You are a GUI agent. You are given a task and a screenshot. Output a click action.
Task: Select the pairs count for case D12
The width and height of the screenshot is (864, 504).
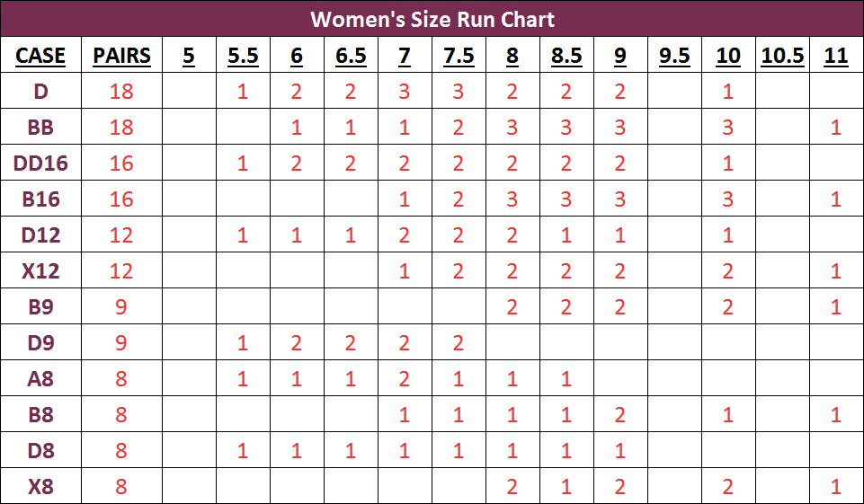tap(121, 235)
